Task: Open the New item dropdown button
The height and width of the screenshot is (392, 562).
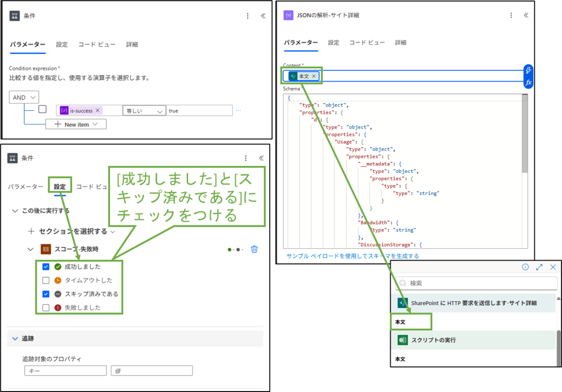Action: pos(76,124)
